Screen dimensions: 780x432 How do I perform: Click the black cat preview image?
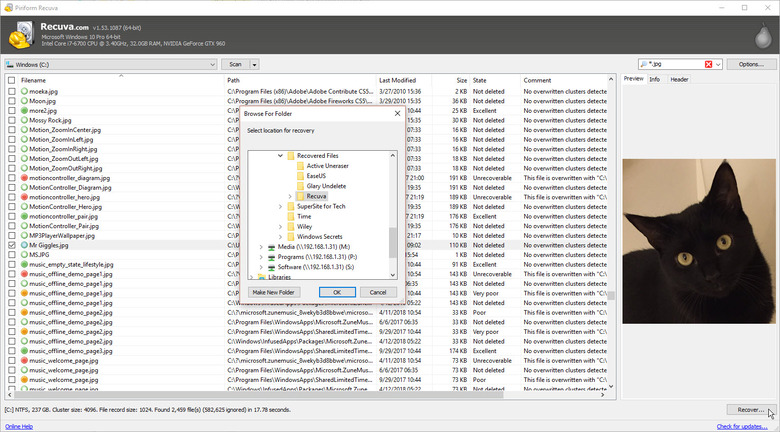(699, 241)
